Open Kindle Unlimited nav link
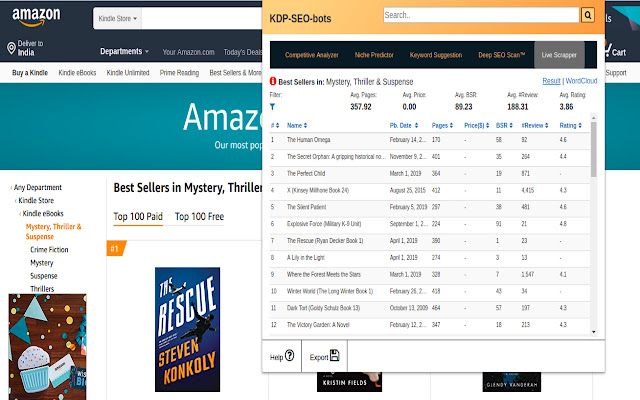Screen dimensions: 640x400 coord(128,73)
